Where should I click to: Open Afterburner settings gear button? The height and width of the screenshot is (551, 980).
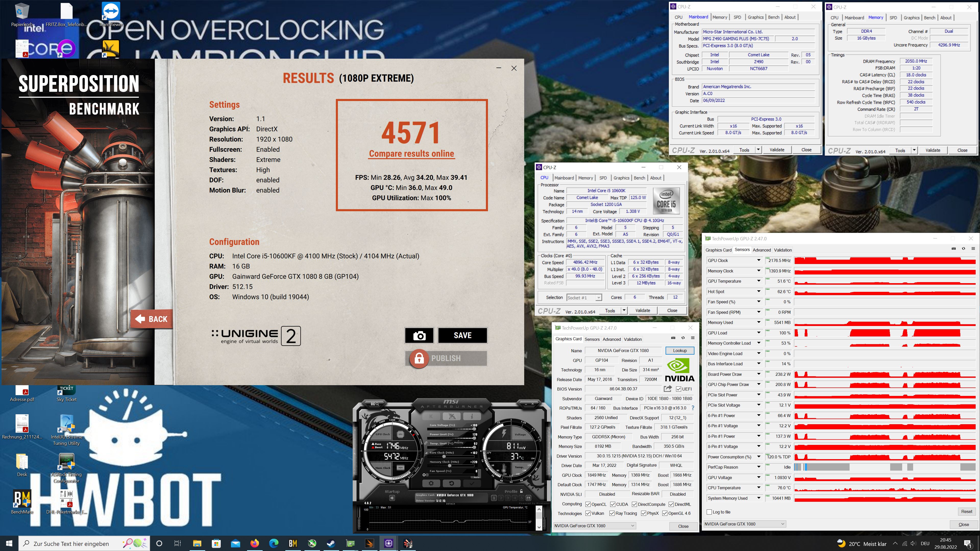tap(431, 483)
